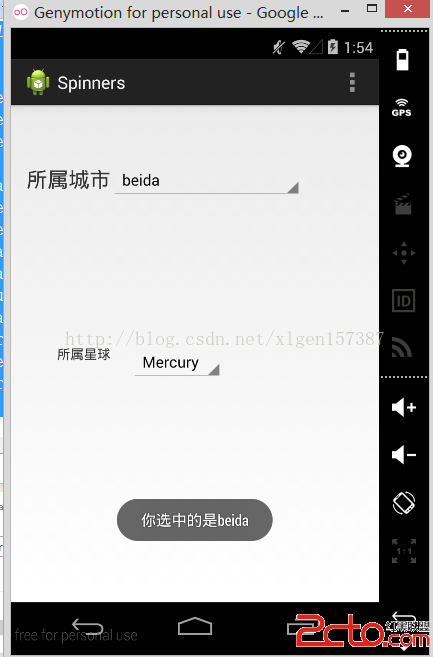The width and height of the screenshot is (433, 657).
Task: Click the screen capture clapperboard icon
Action: click(403, 204)
